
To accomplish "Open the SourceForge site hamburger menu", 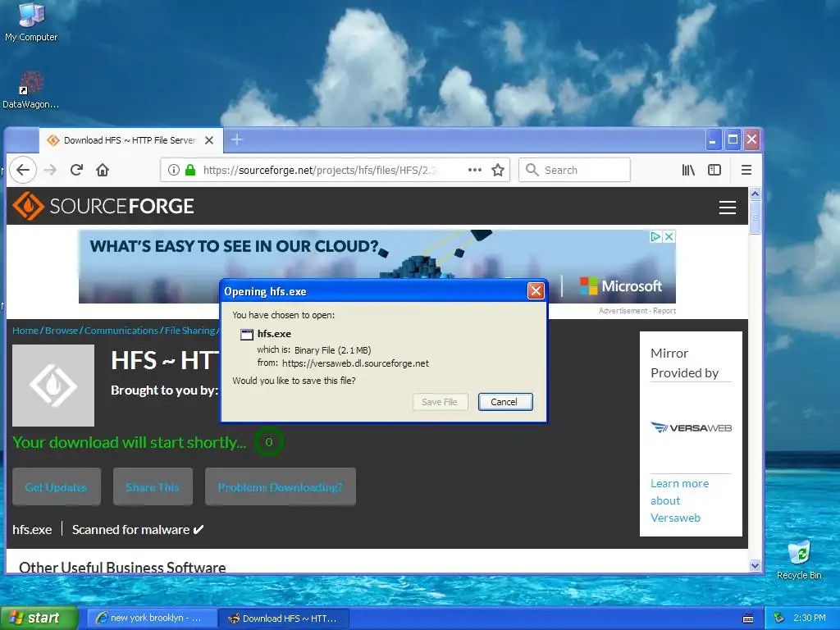I will tap(727, 208).
